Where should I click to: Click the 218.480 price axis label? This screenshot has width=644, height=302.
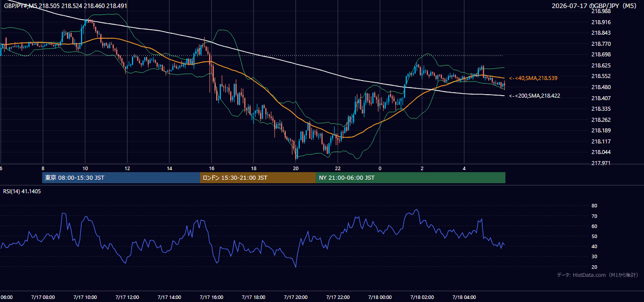(601, 87)
